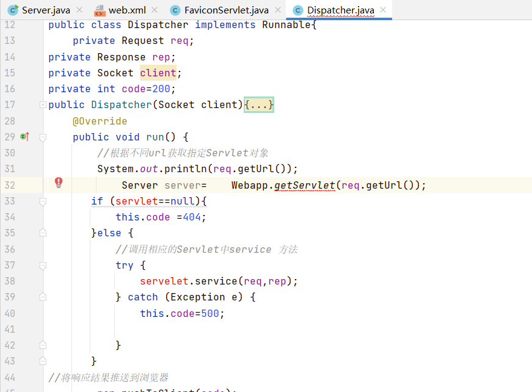Click the red 'servelet' identifier on line 38
This screenshot has height=392, width=532.
pos(164,281)
